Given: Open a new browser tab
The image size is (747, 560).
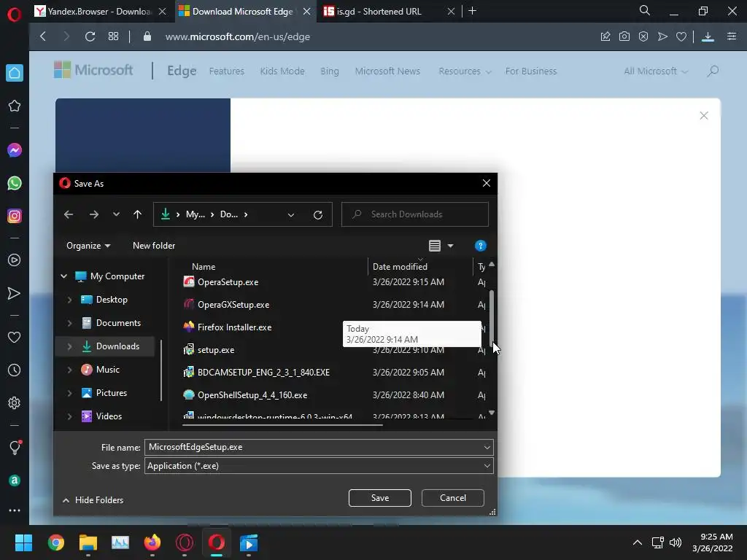Looking at the screenshot, I should coord(472,10).
